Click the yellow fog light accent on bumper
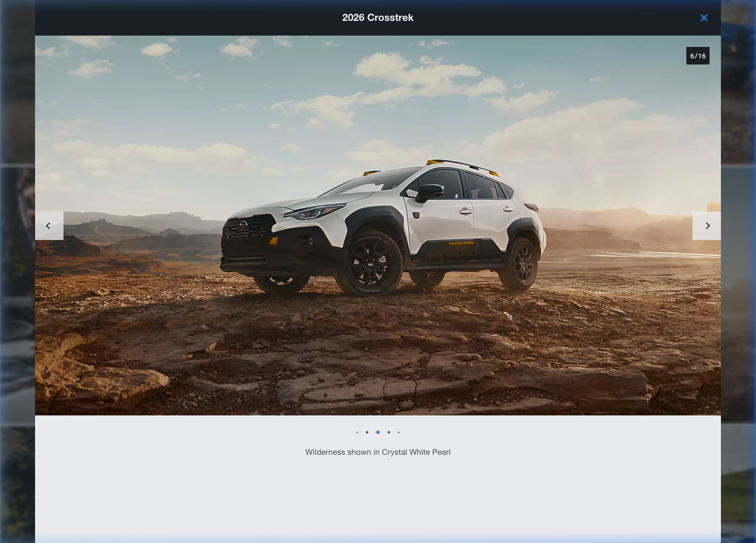This screenshot has height=543, width=756. [x=273, y=241]
